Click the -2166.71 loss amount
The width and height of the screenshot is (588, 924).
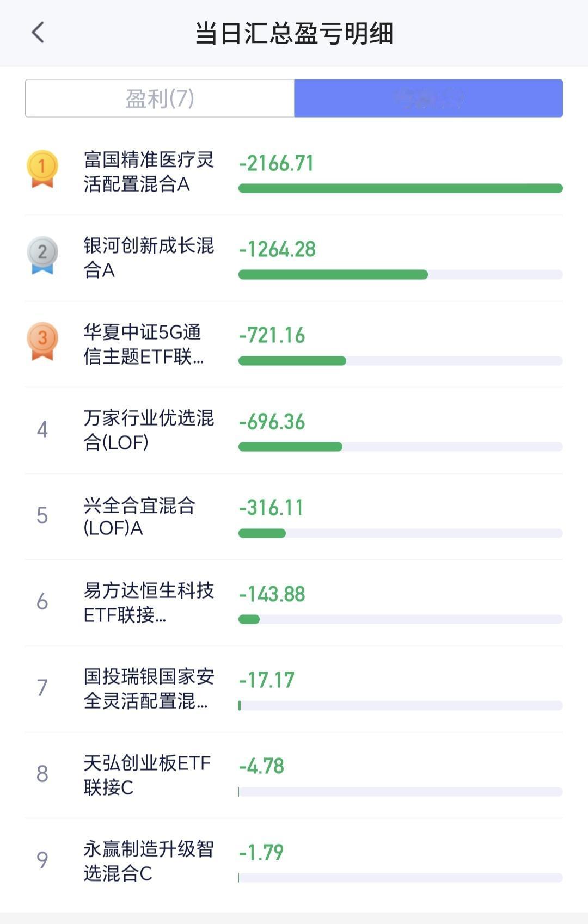276,163
